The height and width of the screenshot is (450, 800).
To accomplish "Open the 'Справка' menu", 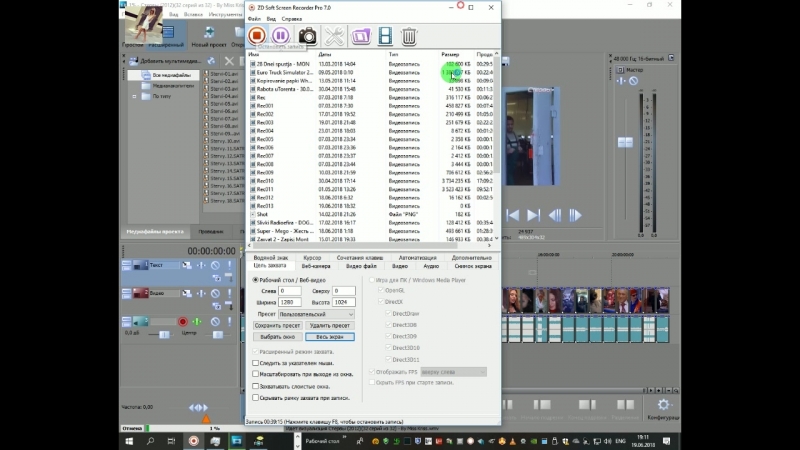I will (x=292, y=18).
